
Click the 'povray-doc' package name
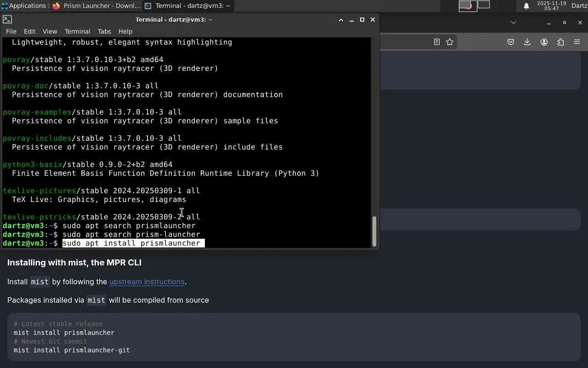point(26,86)
